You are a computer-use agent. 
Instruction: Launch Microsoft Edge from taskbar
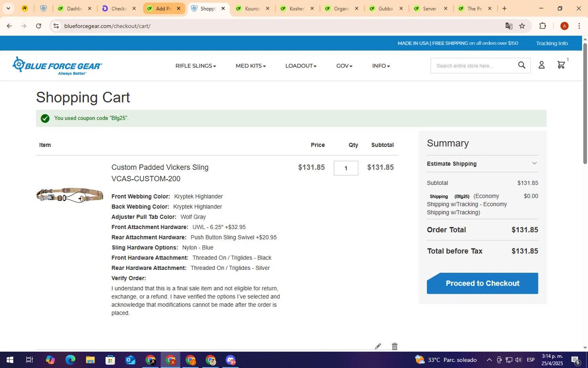pos(70,360)
